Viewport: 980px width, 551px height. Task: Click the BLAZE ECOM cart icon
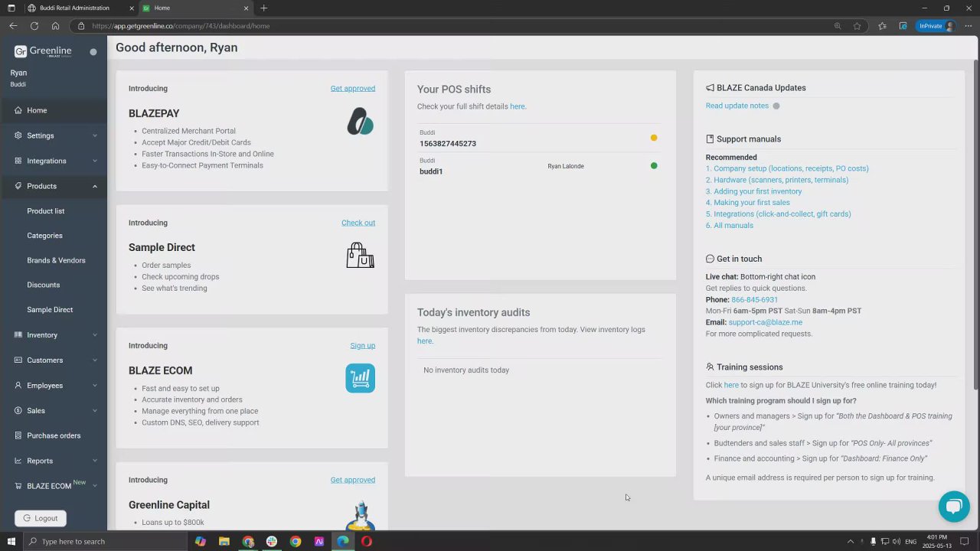coord(360,378)
